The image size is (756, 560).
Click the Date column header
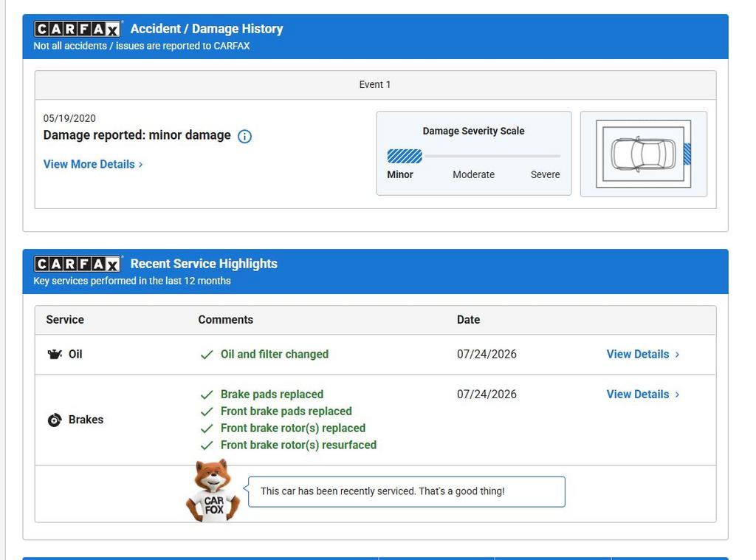tap(468, 320)
